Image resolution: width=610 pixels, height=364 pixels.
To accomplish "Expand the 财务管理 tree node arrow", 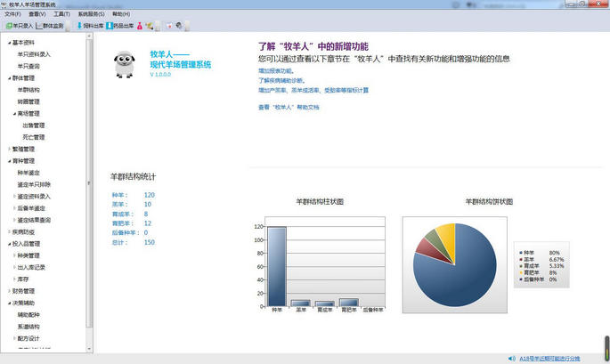I will click(9, 291).
